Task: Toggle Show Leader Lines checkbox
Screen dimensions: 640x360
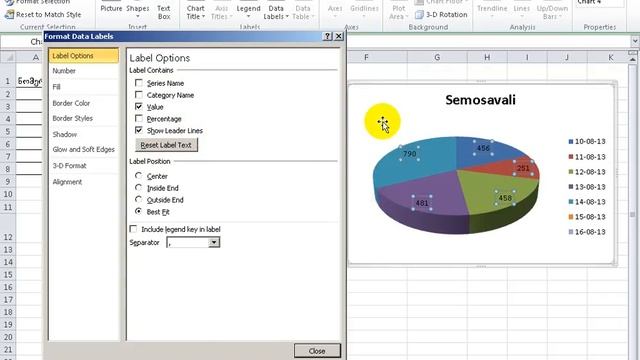Action: (x=139, y=130)
